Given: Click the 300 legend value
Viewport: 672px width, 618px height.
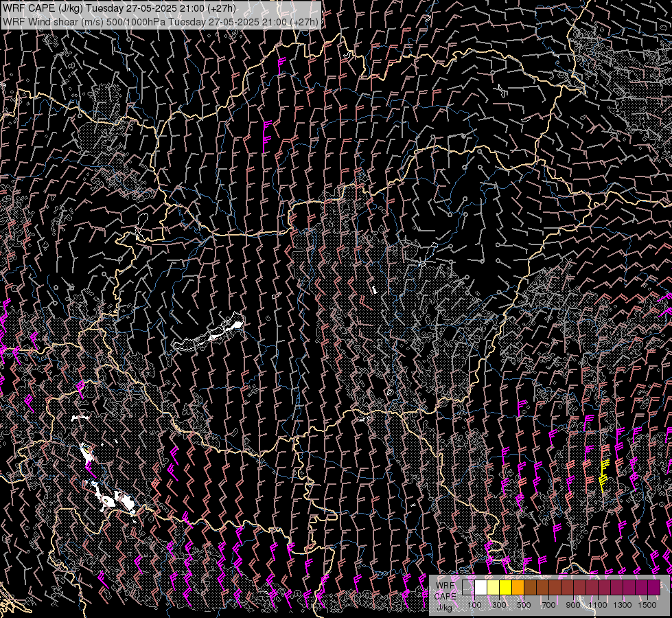Looking at the screenshot, I should click(x=499, y=605).
